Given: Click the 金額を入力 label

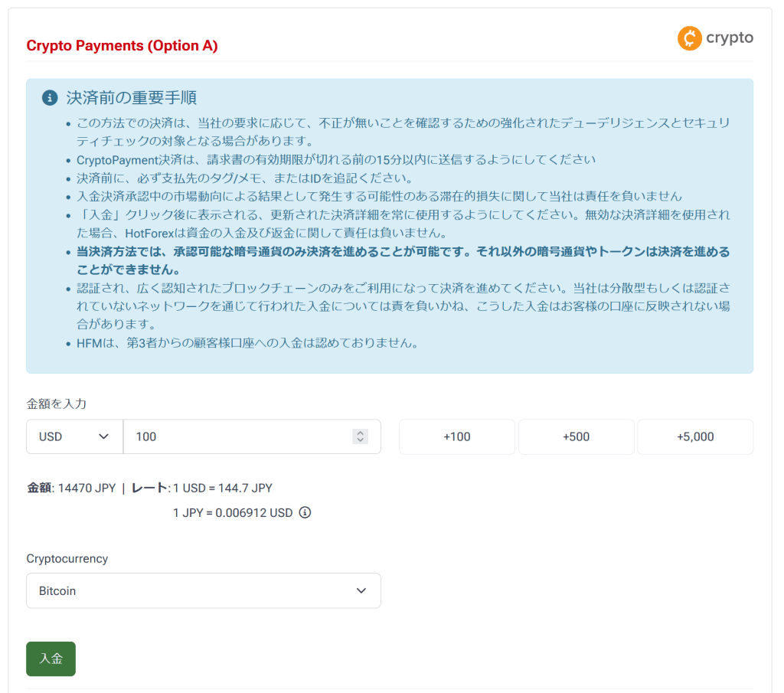Looking at the screenshot, I should click(x=57, y=404).
